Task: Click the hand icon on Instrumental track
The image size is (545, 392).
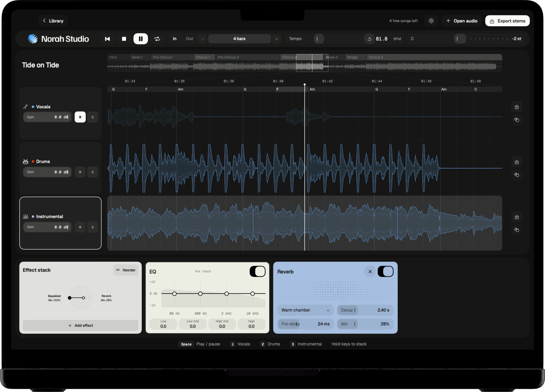Action: pos(517,230)
